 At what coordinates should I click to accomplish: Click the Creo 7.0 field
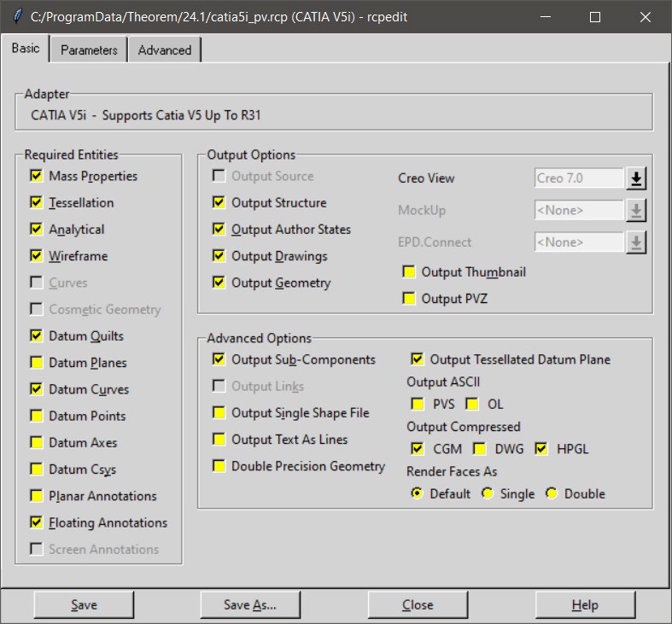[579, 178]
